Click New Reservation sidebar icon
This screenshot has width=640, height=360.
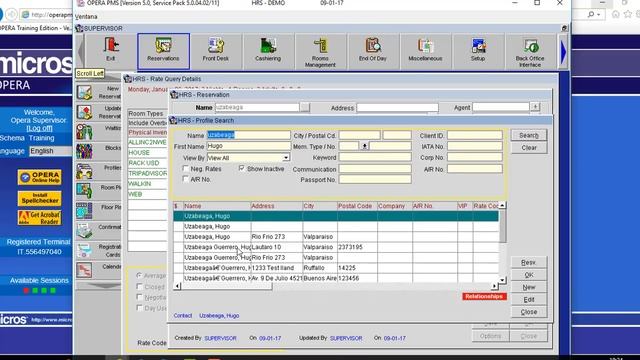84,93
